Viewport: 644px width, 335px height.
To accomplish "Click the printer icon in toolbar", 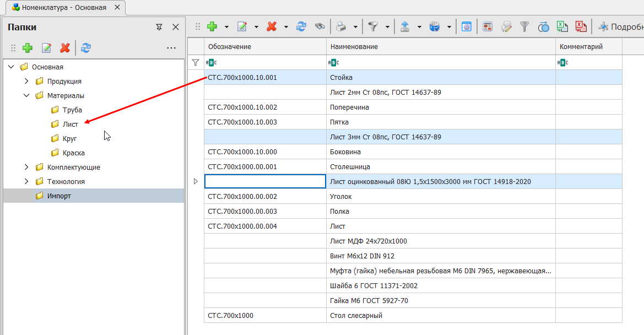I will tap(341, 26).
